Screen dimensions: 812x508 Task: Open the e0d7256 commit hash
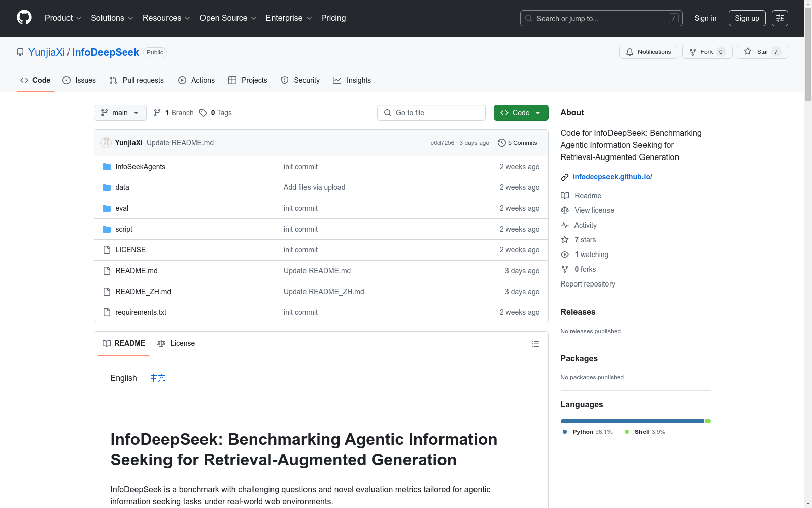pos(443,143)
